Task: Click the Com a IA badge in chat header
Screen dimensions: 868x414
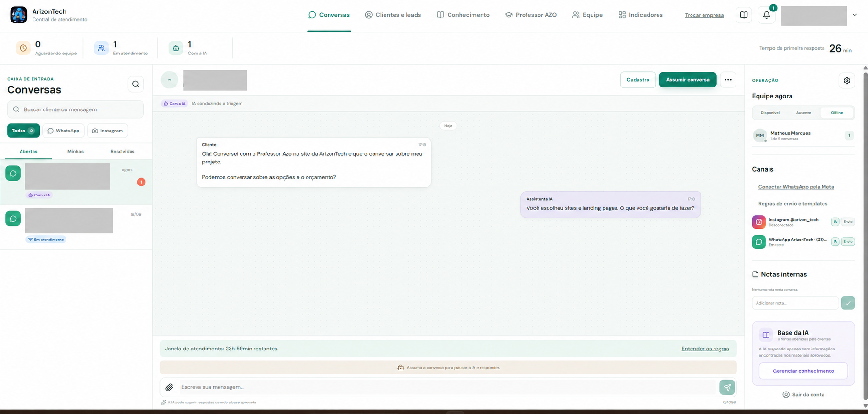Action: tap(175, 103)
